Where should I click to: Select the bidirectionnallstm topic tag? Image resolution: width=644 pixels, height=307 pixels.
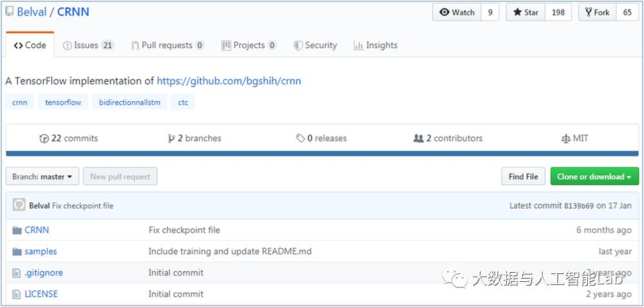coord(129,102)
